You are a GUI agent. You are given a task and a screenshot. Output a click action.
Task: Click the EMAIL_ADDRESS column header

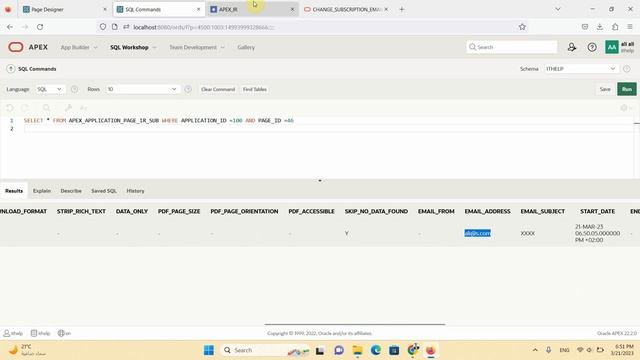487,211
